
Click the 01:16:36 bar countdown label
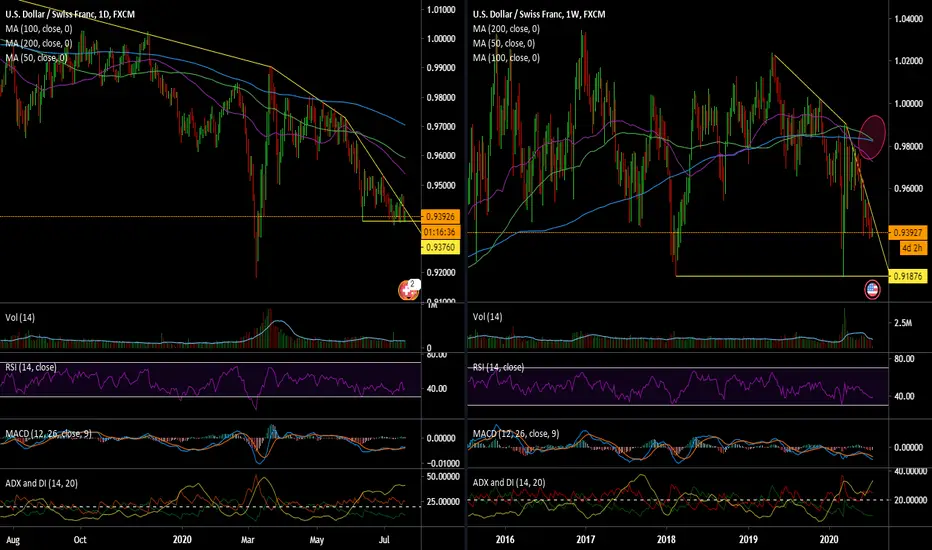pyautogui.click(x=440, y=232)
